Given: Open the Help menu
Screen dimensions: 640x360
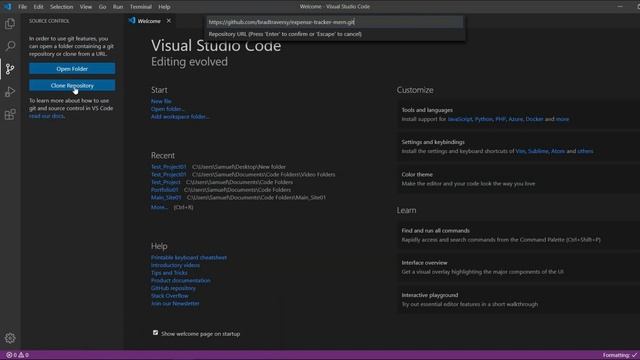Looking at the screenshot, I should (164, 7).
